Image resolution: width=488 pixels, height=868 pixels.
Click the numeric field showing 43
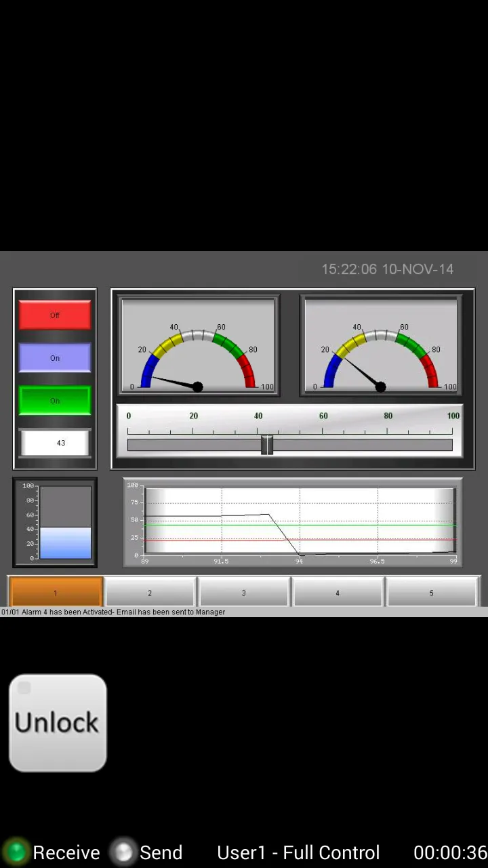pos(55,443)
